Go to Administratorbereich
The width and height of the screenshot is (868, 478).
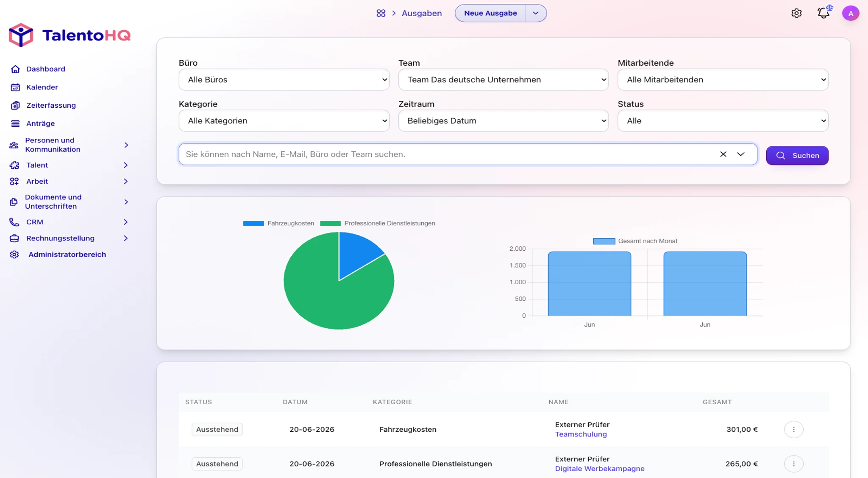(67, 254)
